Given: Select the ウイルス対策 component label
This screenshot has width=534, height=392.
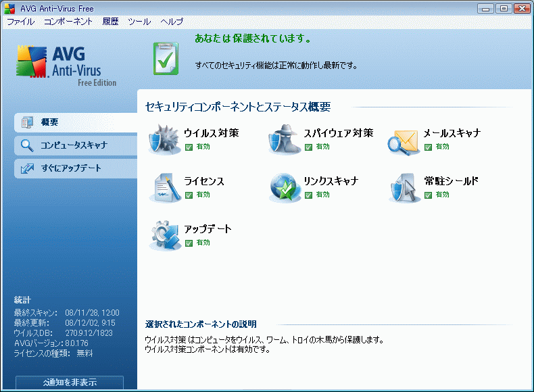Looking at the screenshot, I should pyautogui.click(x=212, y=133).
